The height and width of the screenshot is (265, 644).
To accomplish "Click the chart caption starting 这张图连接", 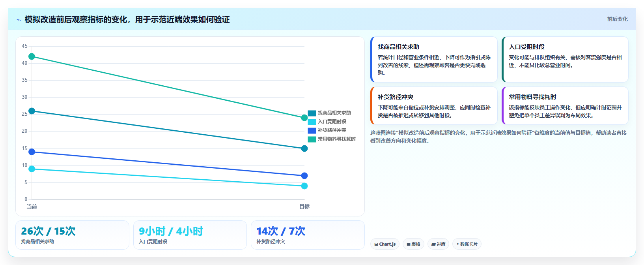I will coord(498,137).
